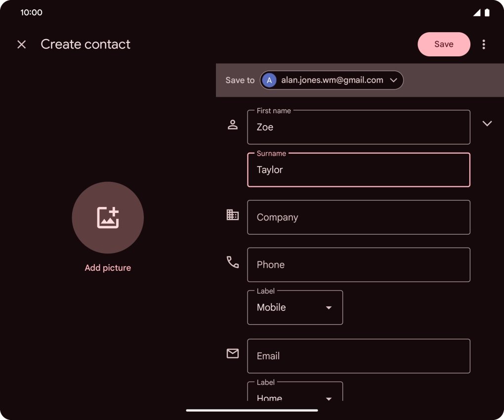Click the Email input field
The height and width of the screenshot is (420, 504).
pos(358,356)
